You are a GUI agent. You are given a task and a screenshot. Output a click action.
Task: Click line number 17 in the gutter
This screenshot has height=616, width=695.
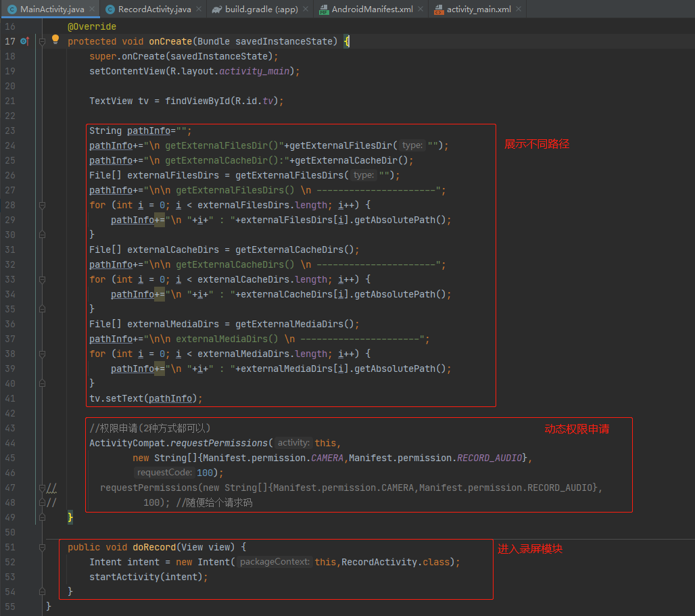pos(9,41)
